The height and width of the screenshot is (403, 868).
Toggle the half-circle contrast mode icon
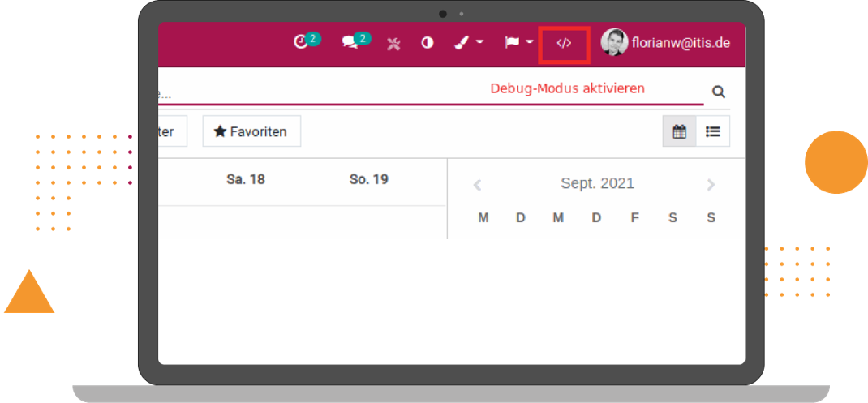427,43
